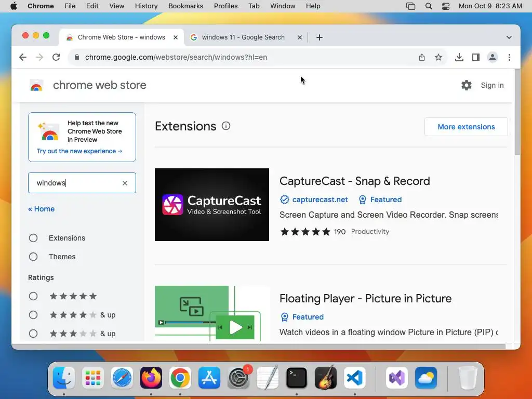Open Web Store settings gear

467,85
